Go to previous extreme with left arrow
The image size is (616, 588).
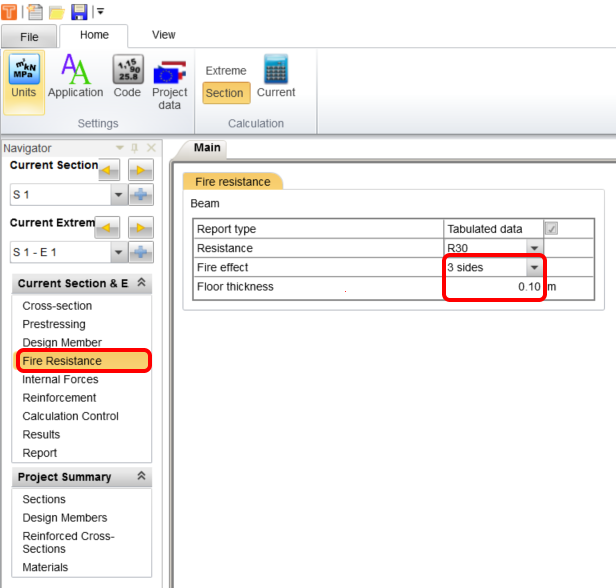tap(107, 226)
